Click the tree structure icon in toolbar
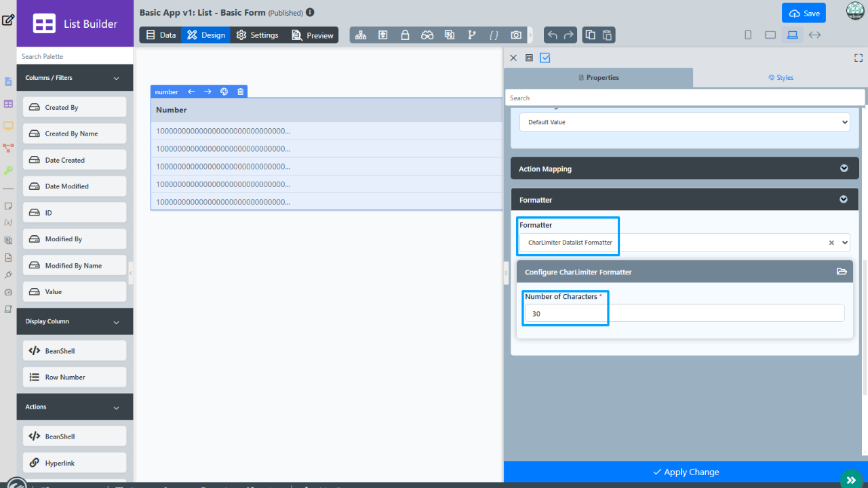The height and width of the screenshot is (488, 868). point(361,35)
